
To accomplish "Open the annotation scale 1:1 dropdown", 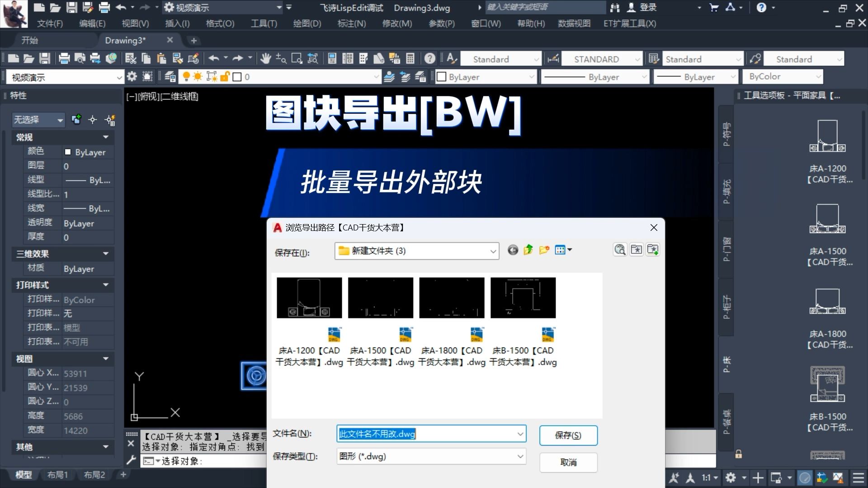I will pos(710,478).
